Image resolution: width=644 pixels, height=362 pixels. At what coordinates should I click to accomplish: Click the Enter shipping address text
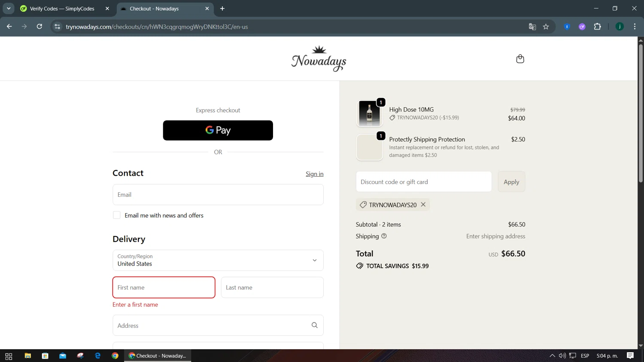pos(495,236)
